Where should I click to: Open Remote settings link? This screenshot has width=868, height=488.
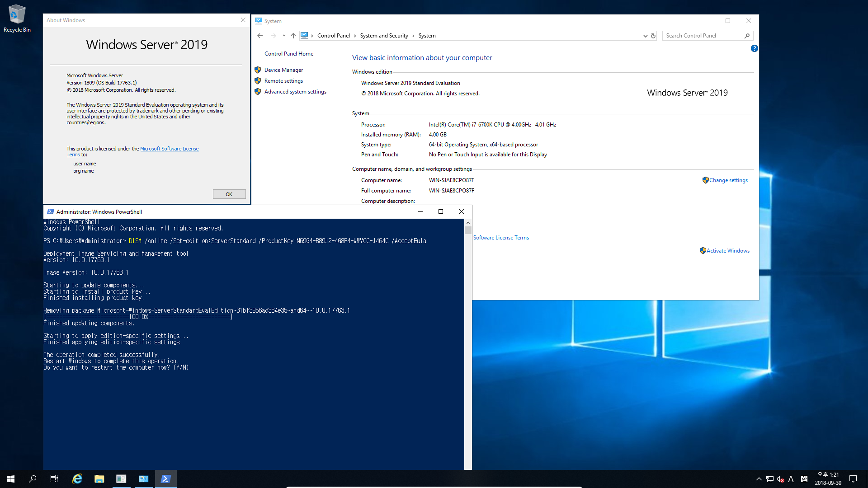(283, 81)
